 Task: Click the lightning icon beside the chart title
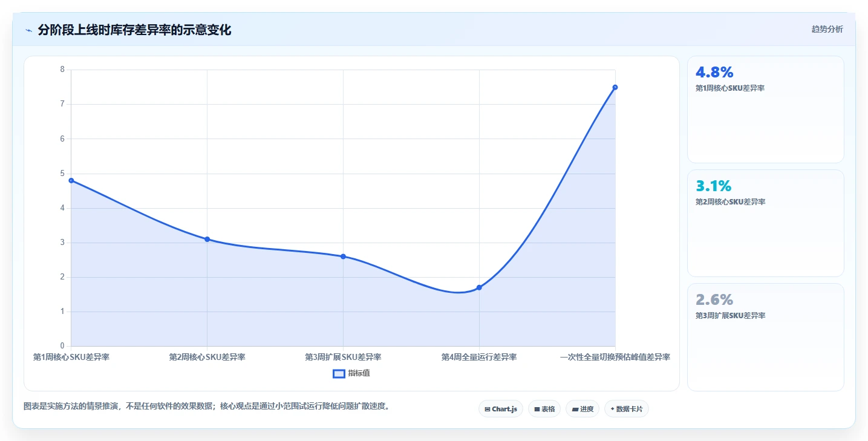(28, 30)
